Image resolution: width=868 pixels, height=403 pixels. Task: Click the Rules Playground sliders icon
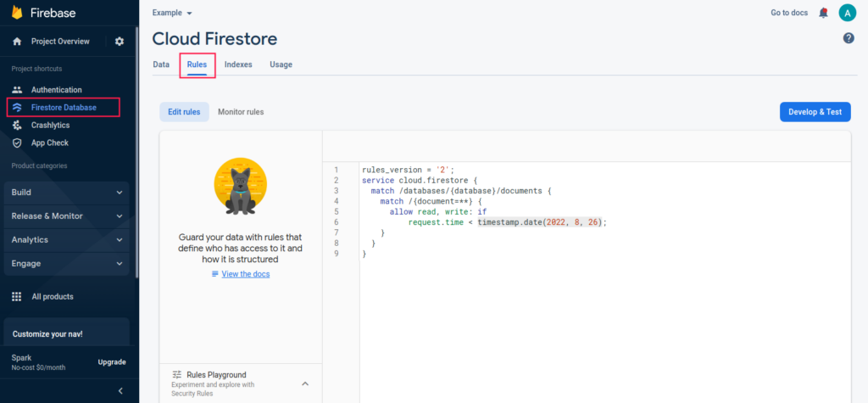coord(177,375)
